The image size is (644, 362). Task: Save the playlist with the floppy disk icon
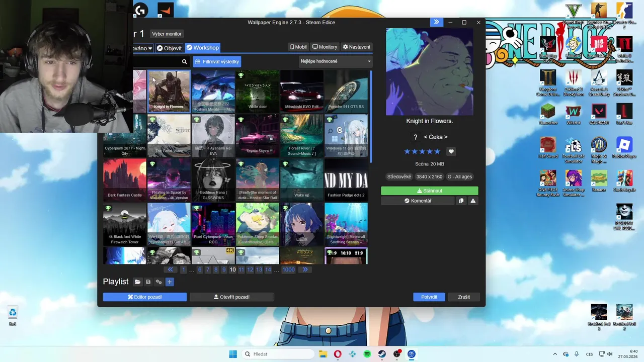[x=148, y=282]
